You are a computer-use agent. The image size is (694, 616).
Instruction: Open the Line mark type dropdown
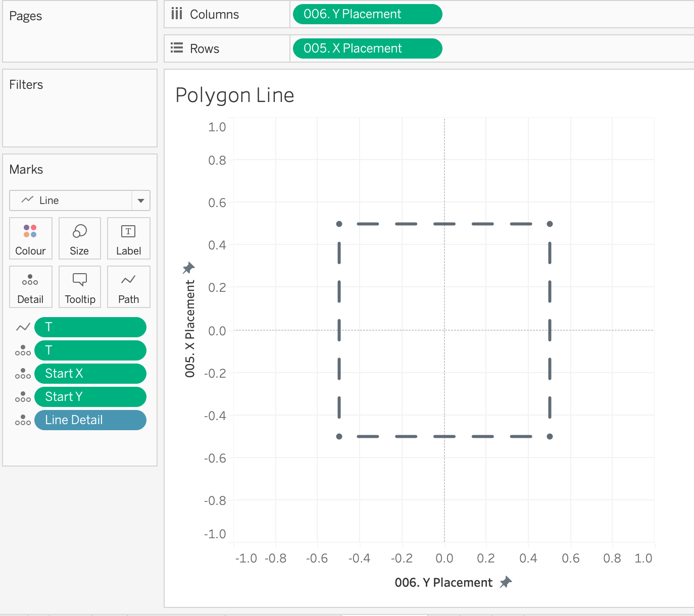71,200
